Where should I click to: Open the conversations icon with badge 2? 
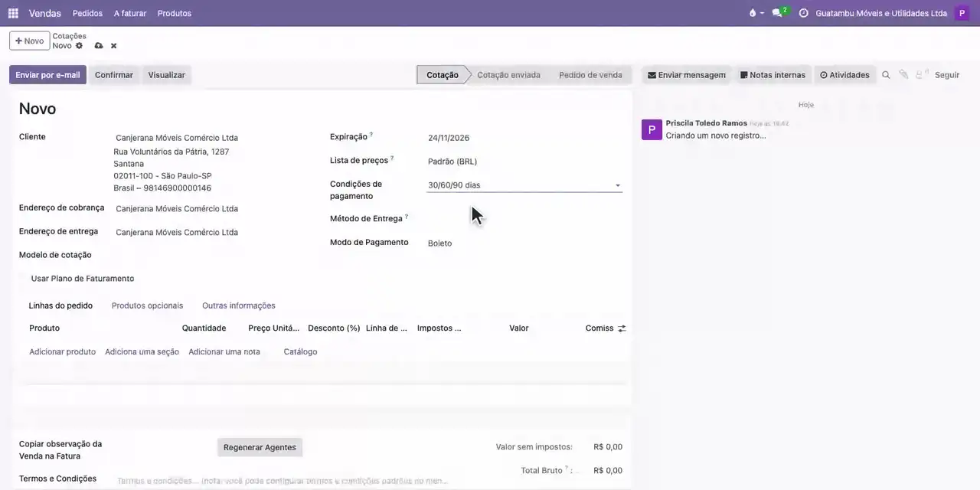click(x=779, y=13)
